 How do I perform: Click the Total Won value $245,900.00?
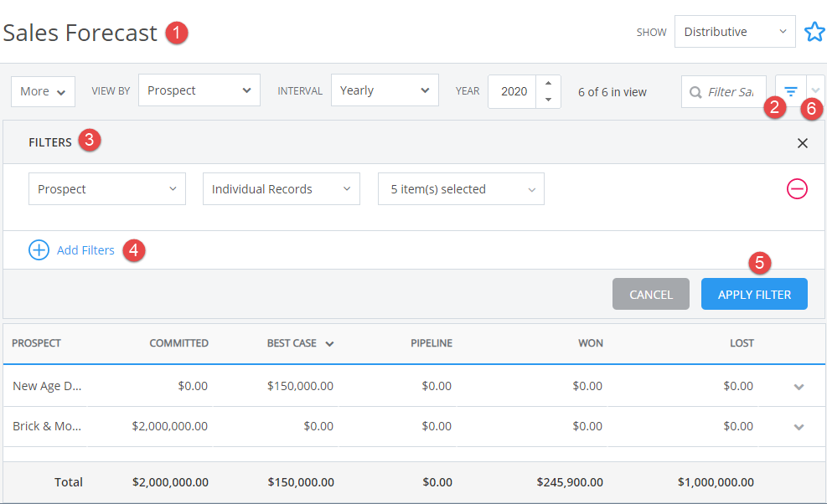click(x=570, y=482)
